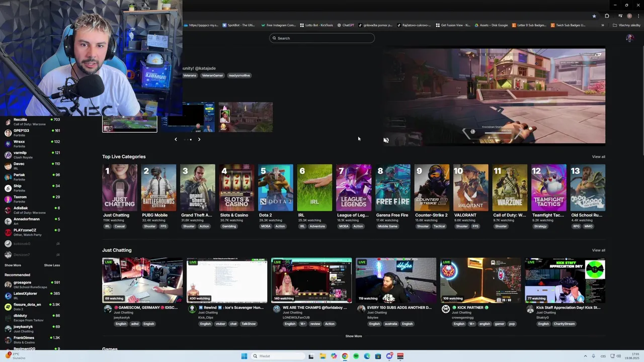The height and width of the screenshot is (362, 644).
Task: Open Teamfight Tactics category cover
Action: 549,188
